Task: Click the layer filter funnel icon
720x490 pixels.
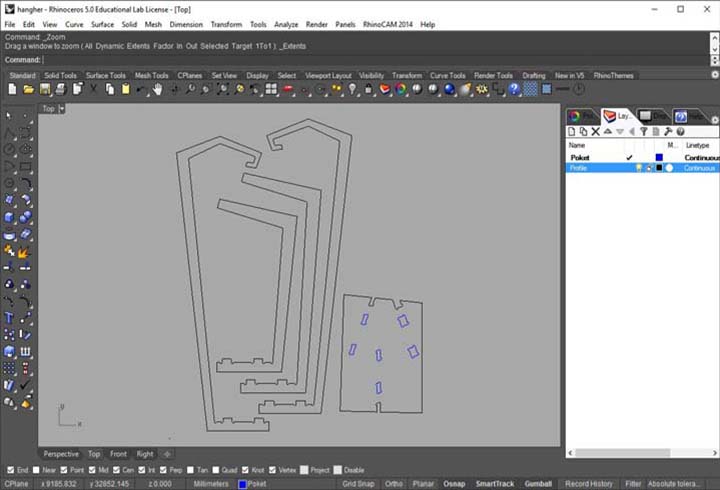Action: 644,132
